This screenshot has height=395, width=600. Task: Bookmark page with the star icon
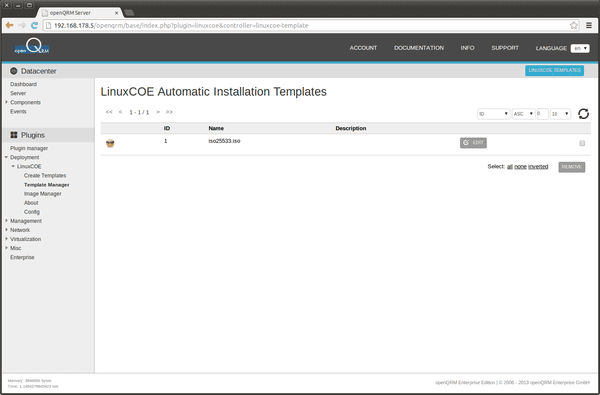coord(574,25)
